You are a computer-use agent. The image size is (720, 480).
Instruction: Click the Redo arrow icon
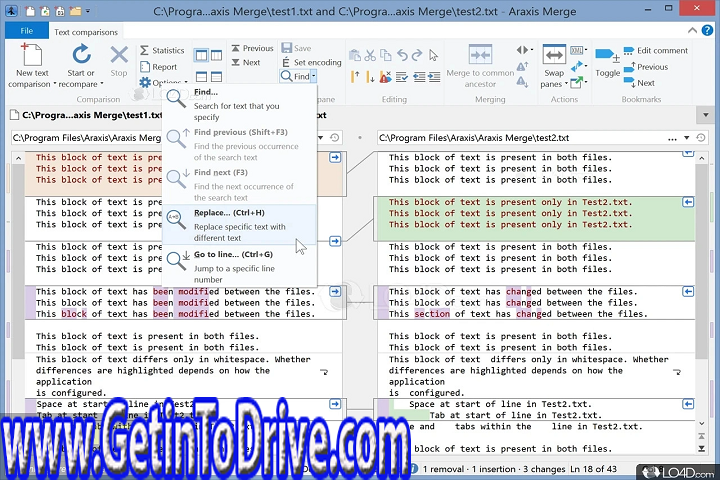click(417, 55)
